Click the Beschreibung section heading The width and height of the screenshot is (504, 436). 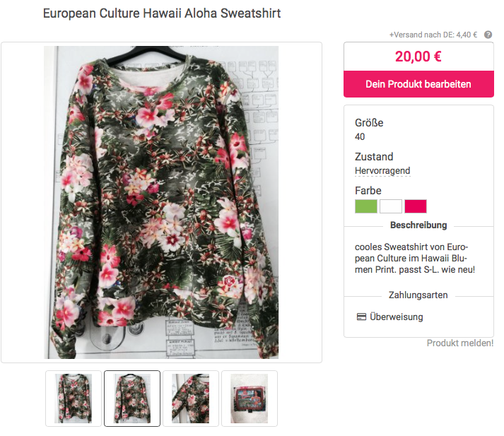[x=418, y=225]
